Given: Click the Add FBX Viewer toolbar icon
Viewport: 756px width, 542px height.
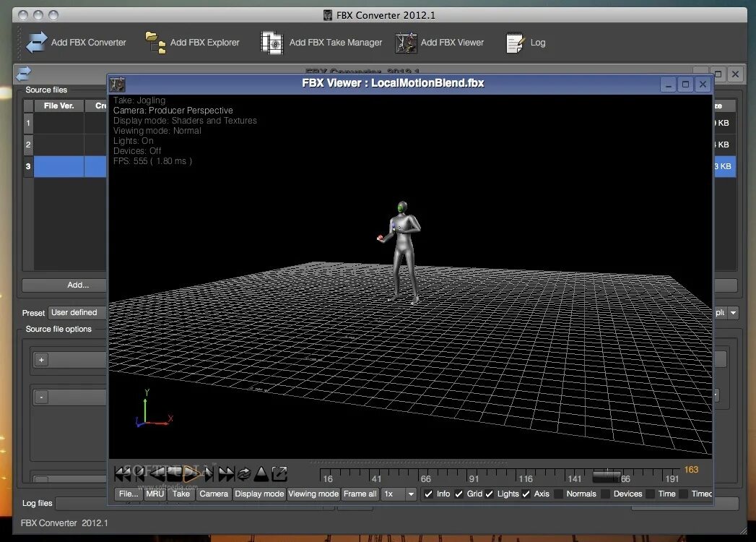Looking at the screenshot, I should click(x=406, y=43).
